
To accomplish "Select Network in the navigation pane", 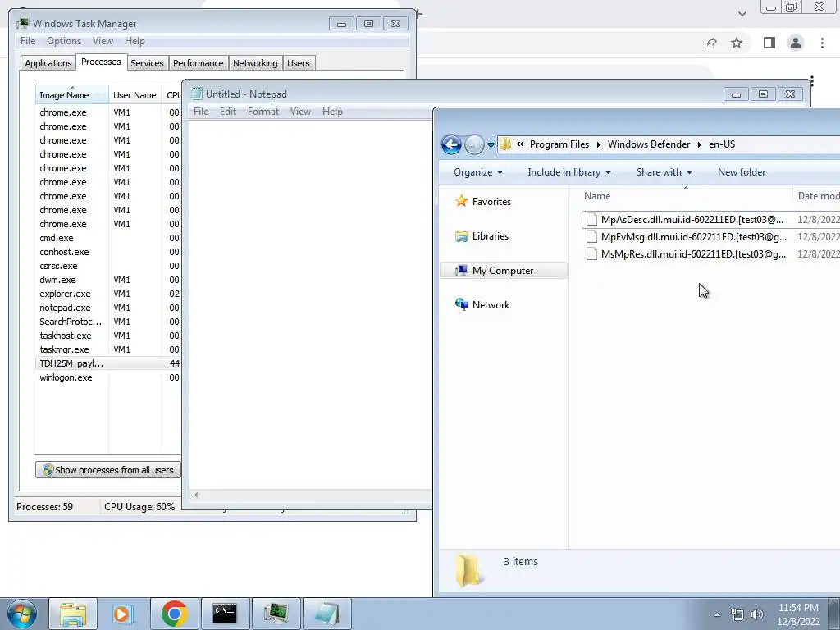I will point(482,305).
